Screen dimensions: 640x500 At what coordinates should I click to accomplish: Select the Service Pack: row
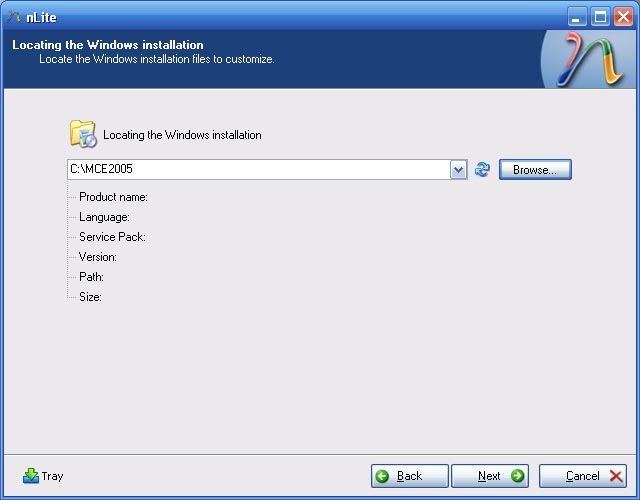click(112, 237)
